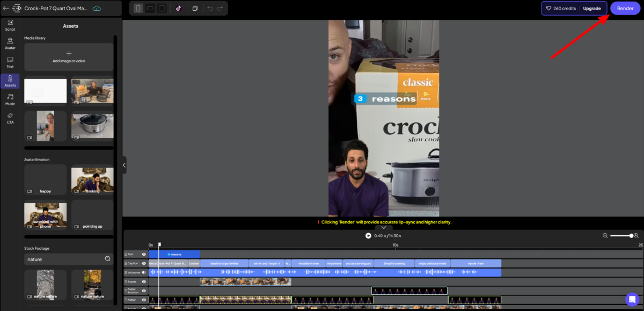Open the Upgrade dialog
The image size is (644, 311).
(591, 8)
